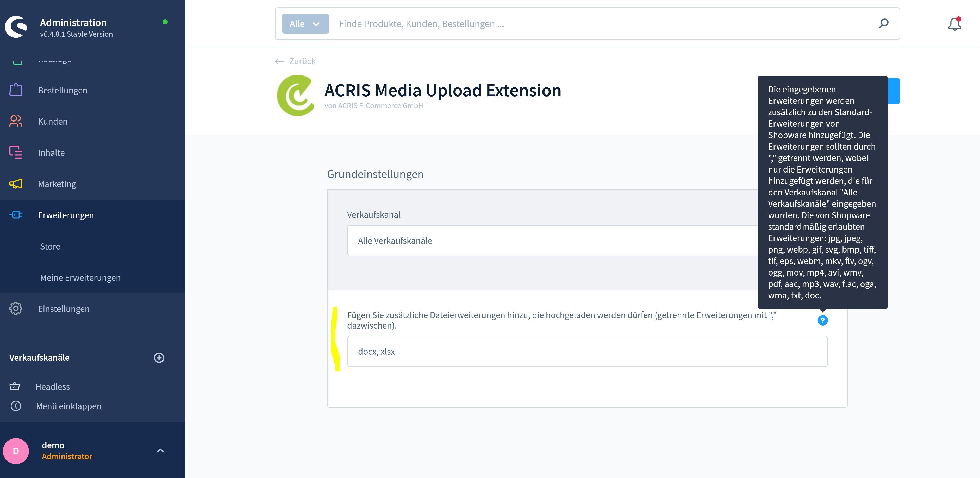Click the Marketing megaphone icon
Viewport: 980px width, 478px height.
16,184
